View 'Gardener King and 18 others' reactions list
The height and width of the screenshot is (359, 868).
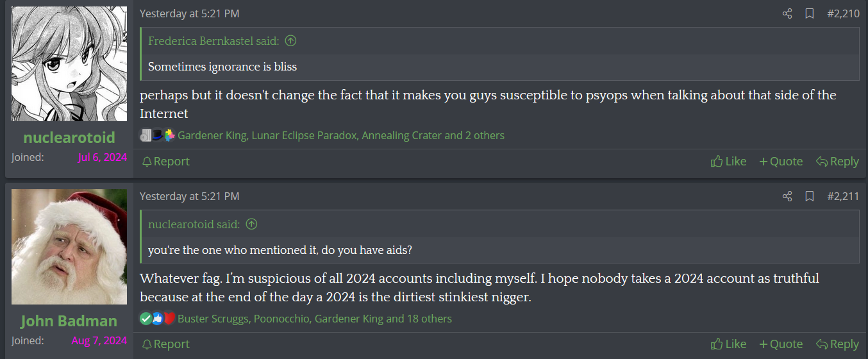[383, 319]
